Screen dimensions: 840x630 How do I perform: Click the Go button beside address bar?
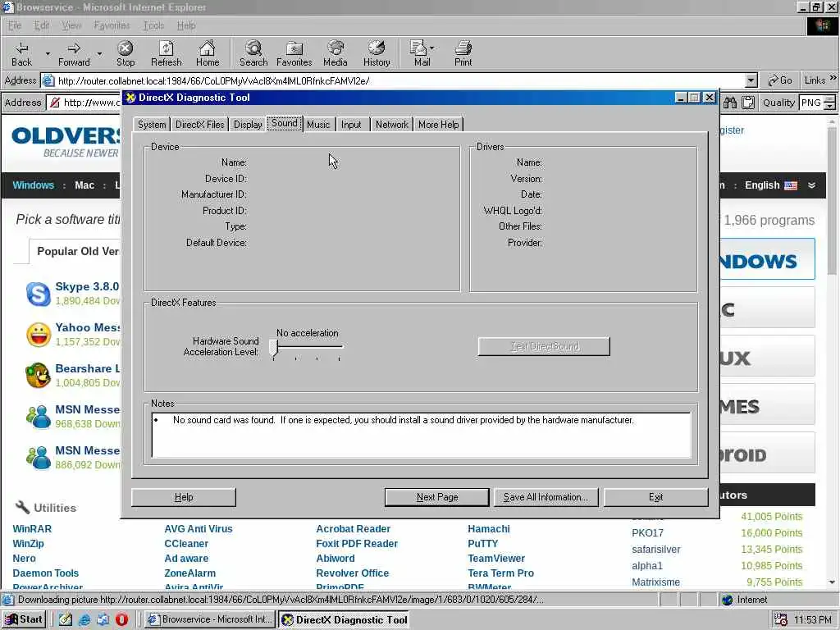pos(779,80)
